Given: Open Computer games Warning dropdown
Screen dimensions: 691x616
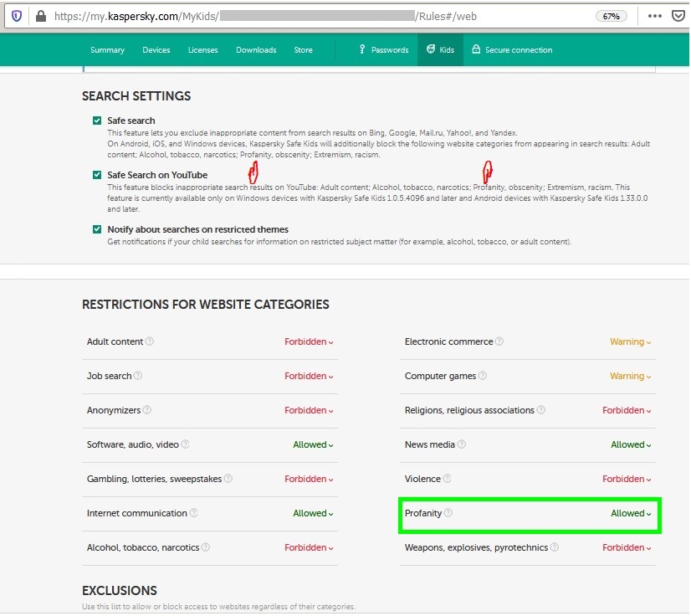Looking at the screenshot, I should (x=630, y=376).
